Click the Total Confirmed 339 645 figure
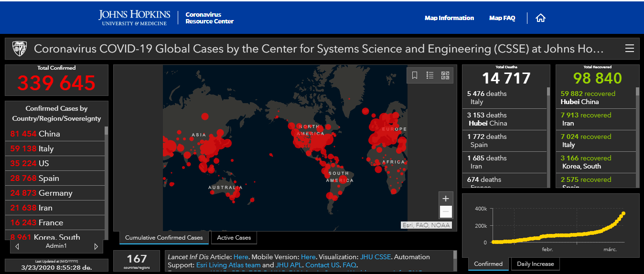The width and height of the screenshot is (644, 274). tap(56, 83)
